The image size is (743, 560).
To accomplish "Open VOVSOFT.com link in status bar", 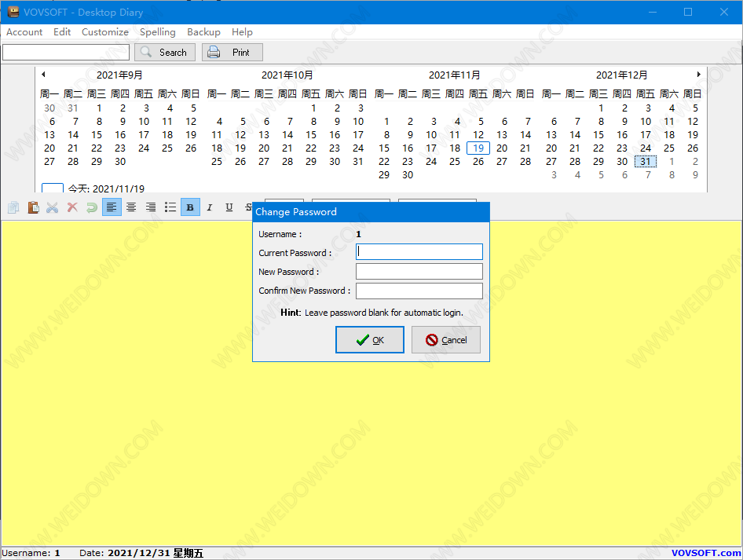I will tap(706, 553).
